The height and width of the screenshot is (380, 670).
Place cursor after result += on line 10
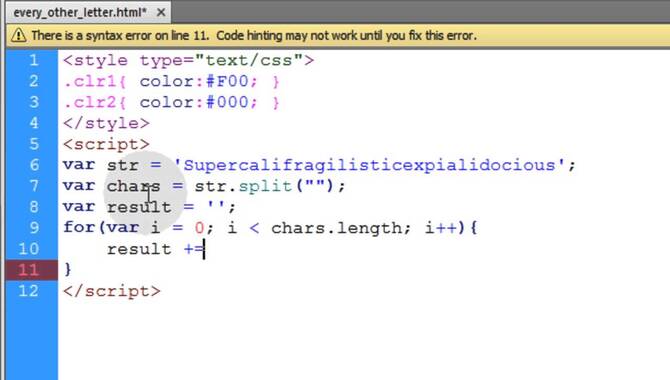tap(205, 249)
